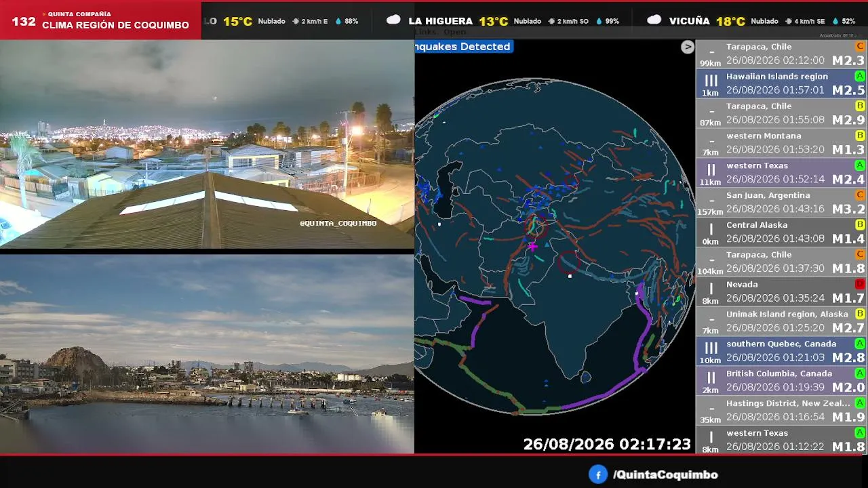Click the M1.3 magnitude value
Image resolution: width=868 pixels, height=488 pixels.
[x=848, y=150]
